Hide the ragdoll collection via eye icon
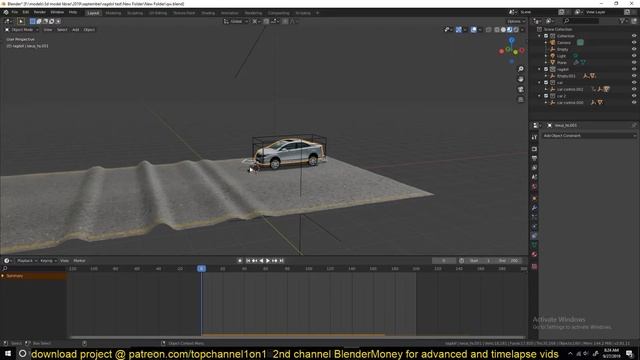The height and width of the screenshot is (360, 640). tap(634, 69)
